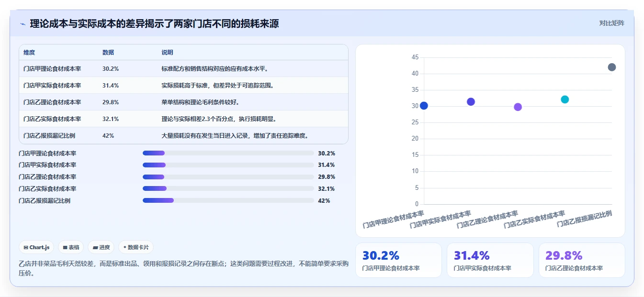Click the 32.1% cell in the table

pyautogui.click(x=111, y=119)
